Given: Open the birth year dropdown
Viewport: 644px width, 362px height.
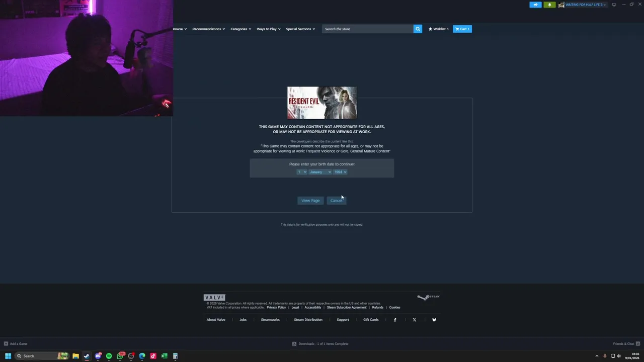Looking at the screenshot, I should tap(340, 172).
